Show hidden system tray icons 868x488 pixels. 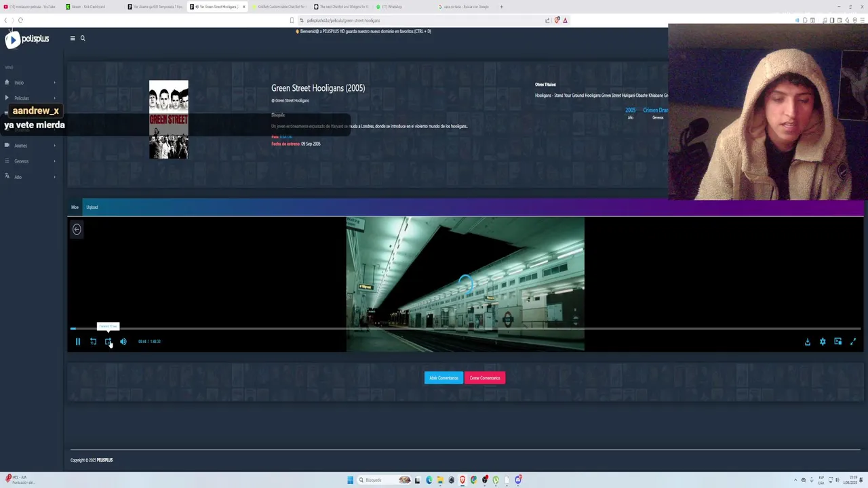click(x=795, y=480)
